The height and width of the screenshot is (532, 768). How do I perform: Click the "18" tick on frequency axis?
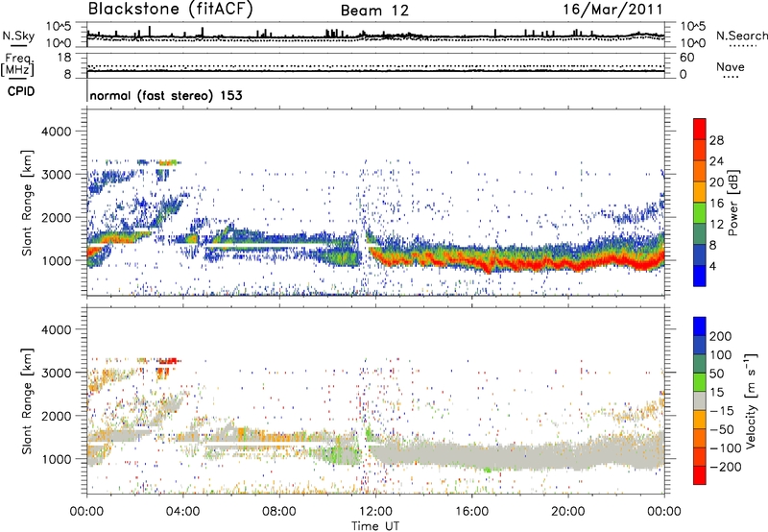coord(64,58)
